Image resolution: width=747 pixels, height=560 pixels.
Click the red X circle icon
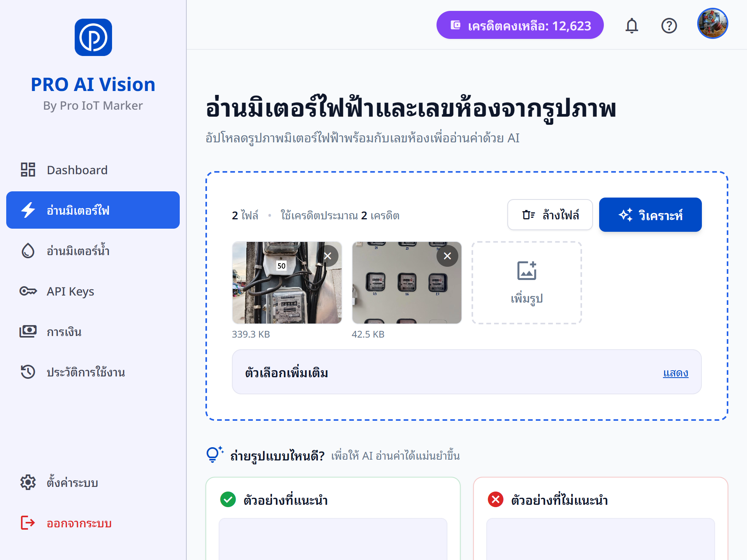tap(496, 499)
